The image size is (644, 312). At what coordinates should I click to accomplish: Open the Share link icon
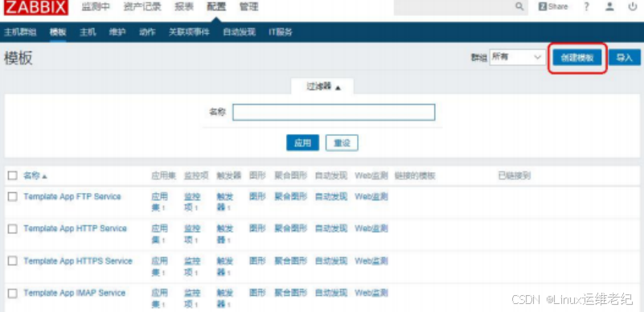(553, 6)
